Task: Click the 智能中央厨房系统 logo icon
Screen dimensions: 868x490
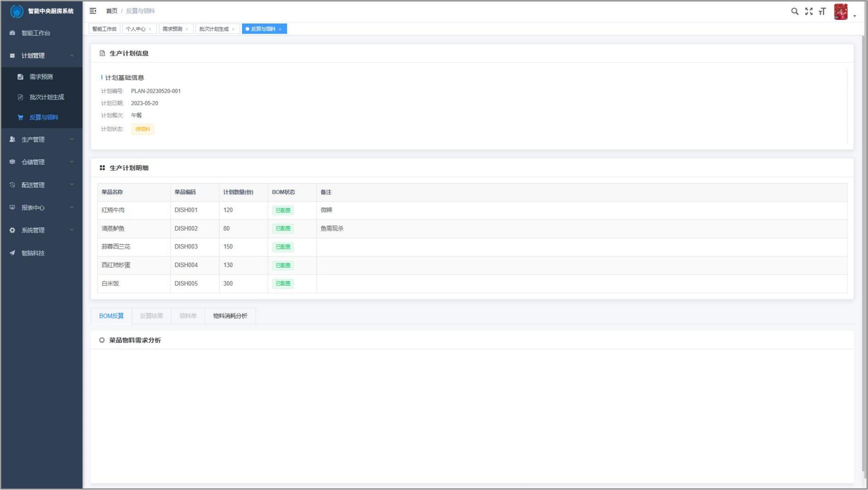Action: point(17,11)
